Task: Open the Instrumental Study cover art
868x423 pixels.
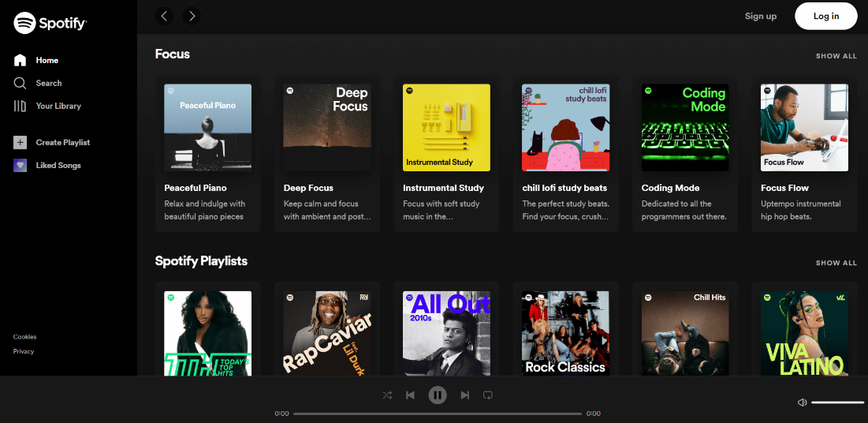Action: [x=446, y=128]
